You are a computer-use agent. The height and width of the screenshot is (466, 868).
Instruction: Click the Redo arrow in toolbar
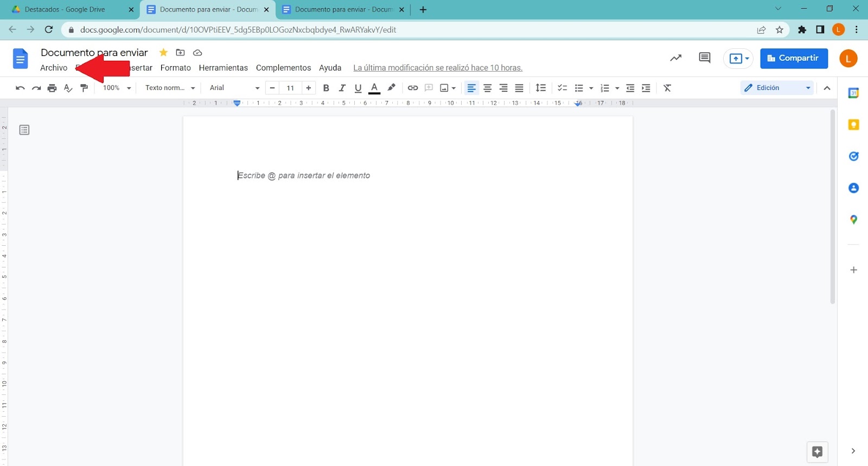[36, 88]
